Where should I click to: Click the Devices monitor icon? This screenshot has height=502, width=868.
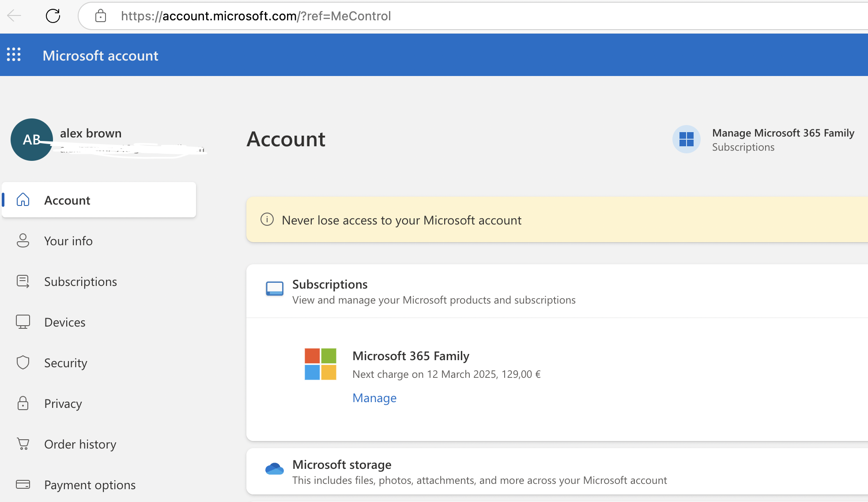pyautogui.click(x=23, y=322)
